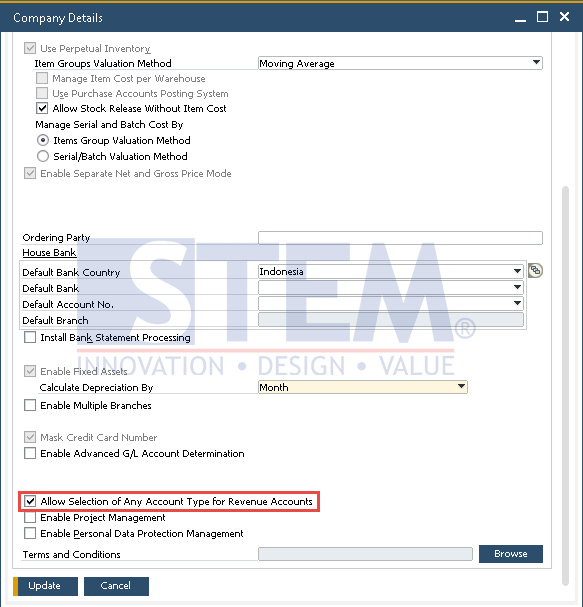Click the Default Branch field

(391, 320)
